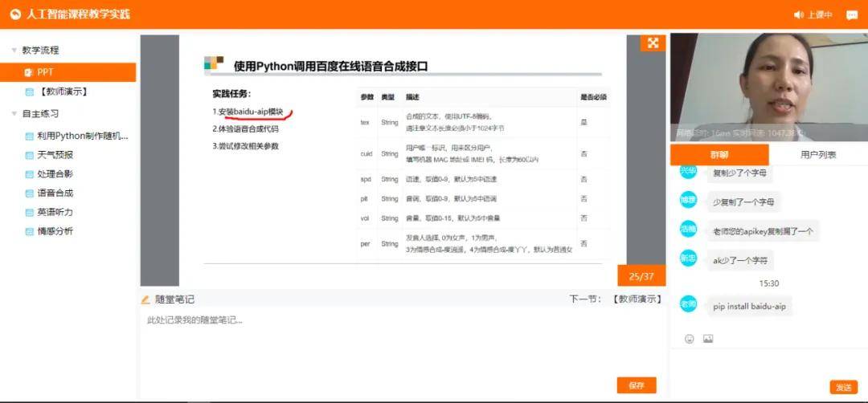The height and width of the screenshot is (403, 868).
Task: Switch to the 群聊 tab
Action: 719,155
